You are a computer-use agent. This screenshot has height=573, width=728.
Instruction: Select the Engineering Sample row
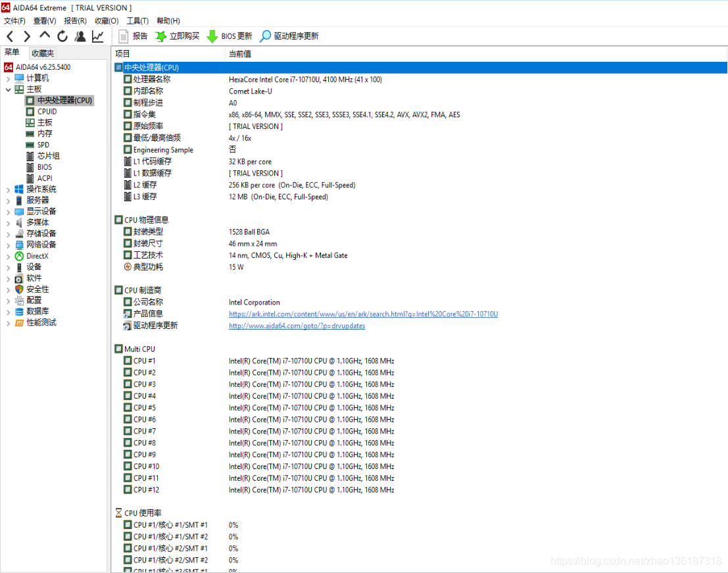coord(421,149)
